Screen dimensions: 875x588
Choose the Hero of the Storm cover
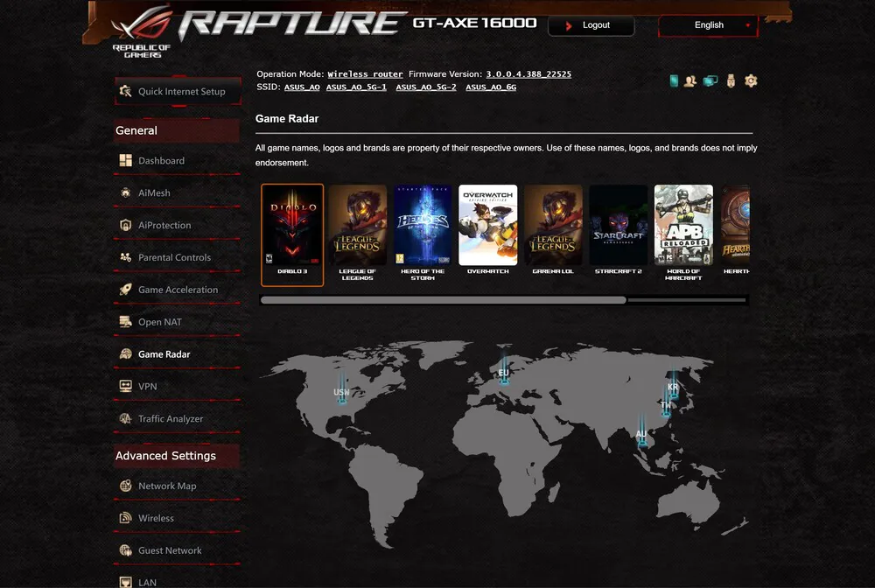pyautogui.click(x=423, y=226)
